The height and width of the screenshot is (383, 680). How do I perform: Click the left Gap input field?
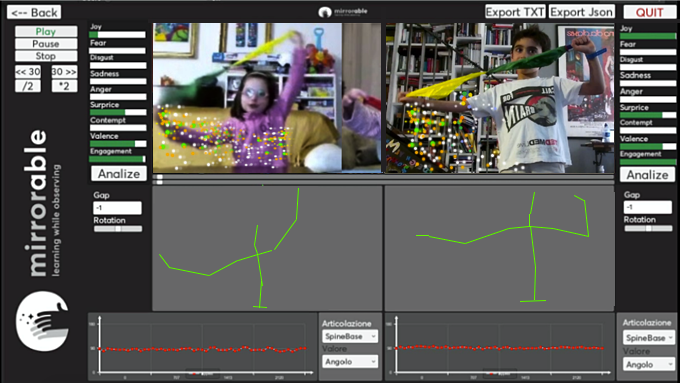coord(117,208)
